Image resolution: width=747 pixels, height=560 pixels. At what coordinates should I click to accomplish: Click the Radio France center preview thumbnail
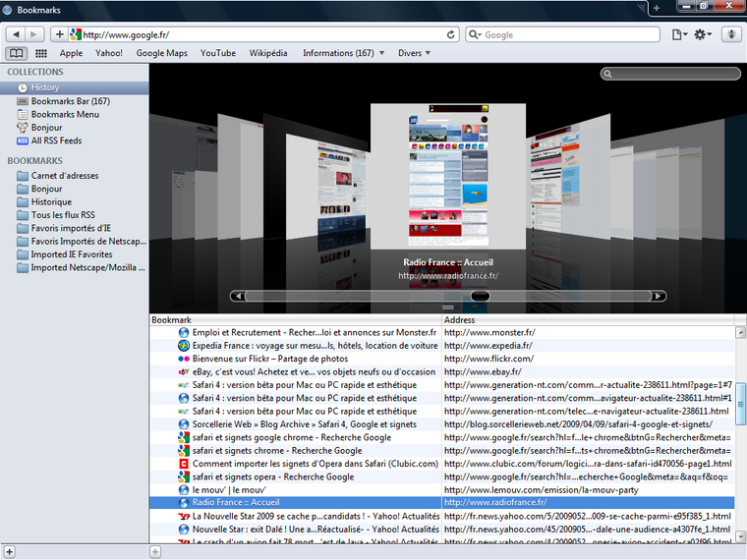pos(448,176)
